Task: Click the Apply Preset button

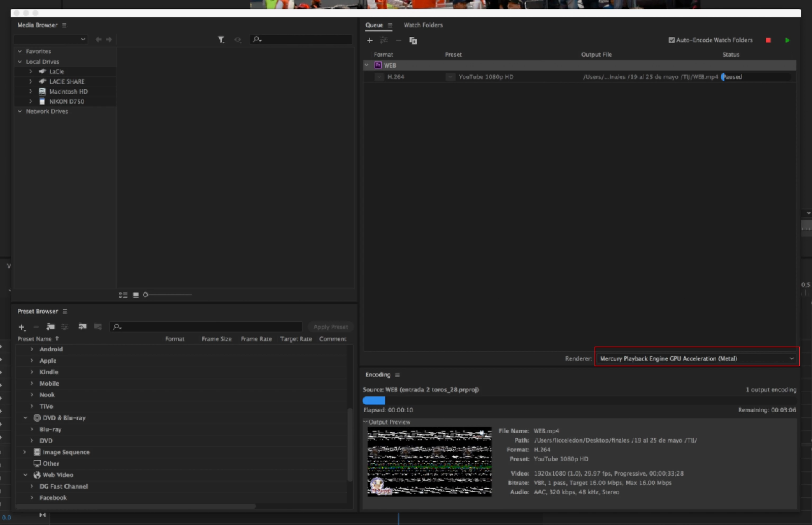Action: (x=330, y=327)
